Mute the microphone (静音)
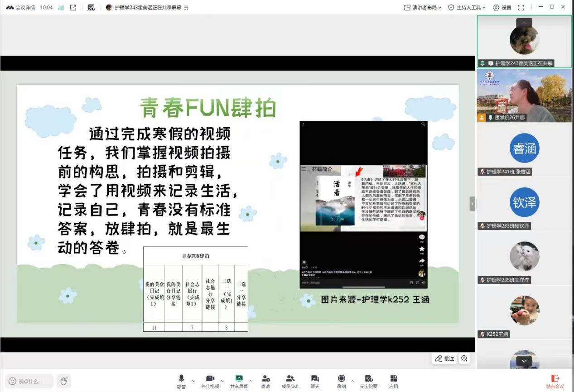Screen dimensions: 574x392 pos(181,381)
